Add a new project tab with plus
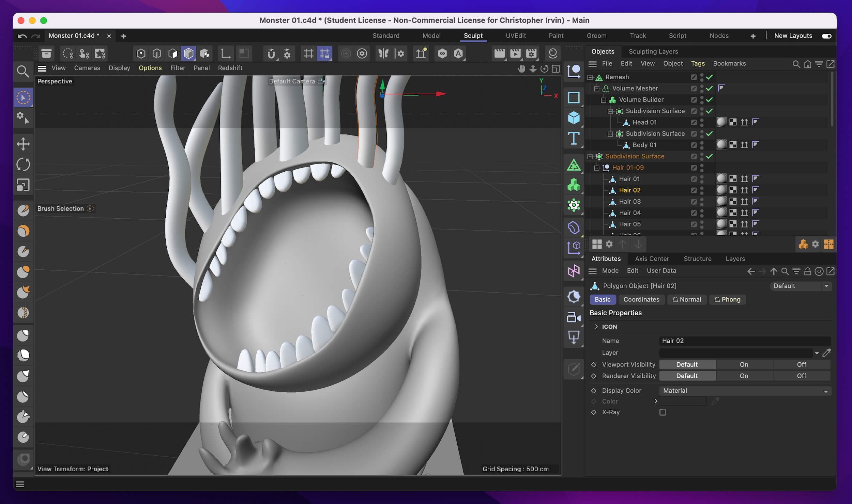Screen dimensions: 852x504 coord(124,36)
